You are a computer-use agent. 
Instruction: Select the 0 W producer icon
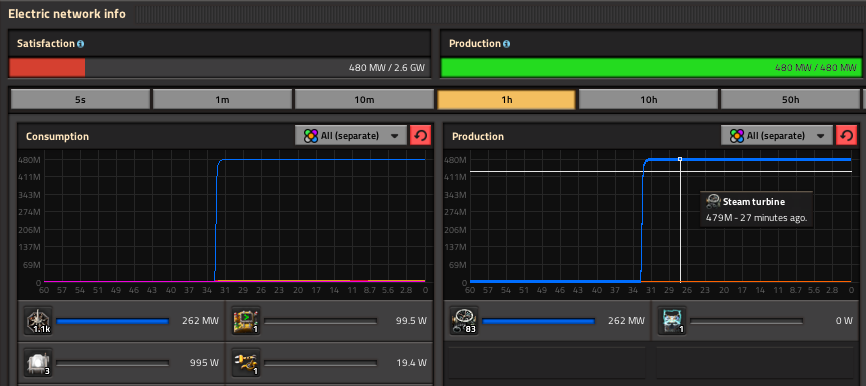point(672,321)
